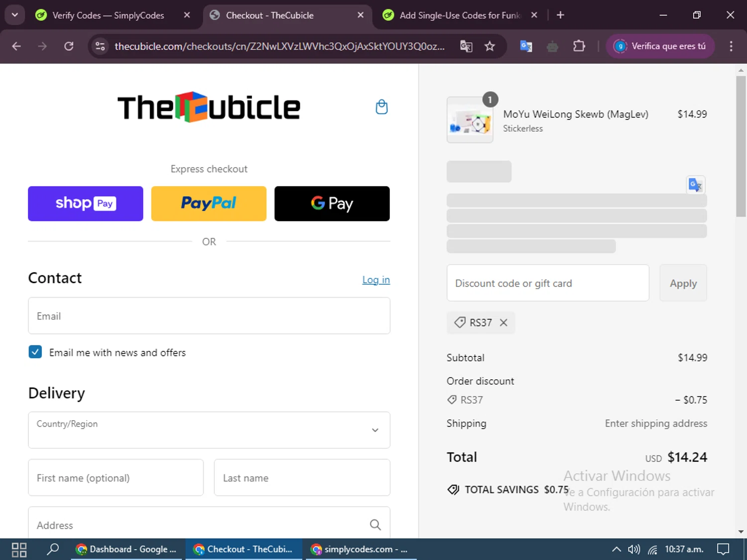
Task: Open Windows taskbar search
Action: [x=53, y=550]
